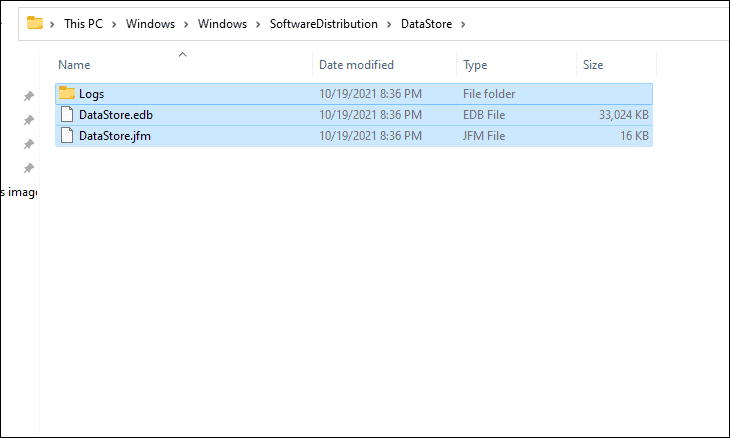Navigate to SoftwareDistribution breadcrumb
This screenshot has height=438, width=730.
point(324,24)
